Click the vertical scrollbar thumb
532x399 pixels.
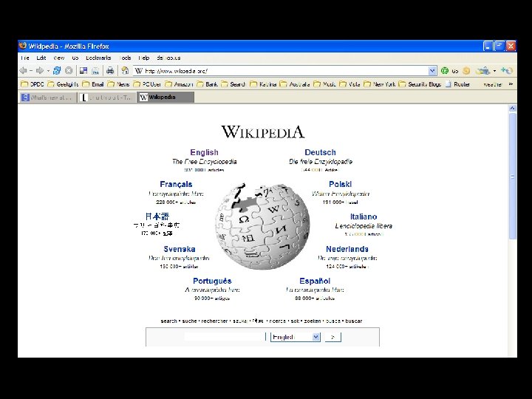tap(512, 177)
